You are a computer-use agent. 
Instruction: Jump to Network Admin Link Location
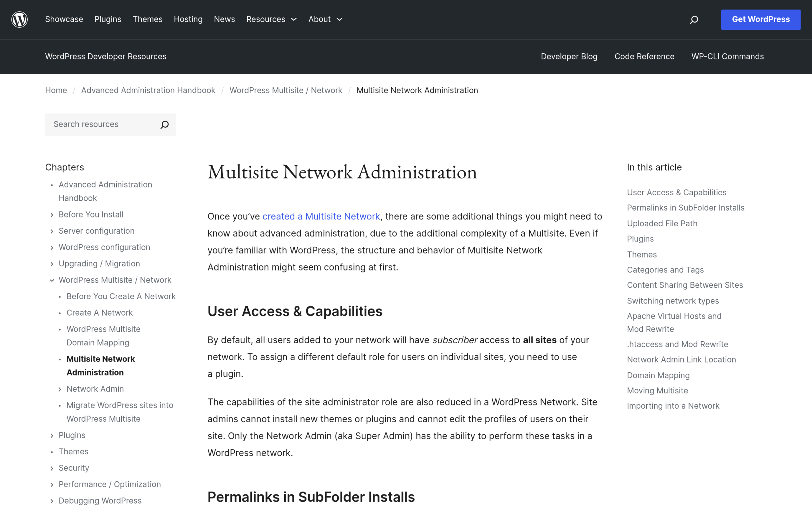point(681,360)
